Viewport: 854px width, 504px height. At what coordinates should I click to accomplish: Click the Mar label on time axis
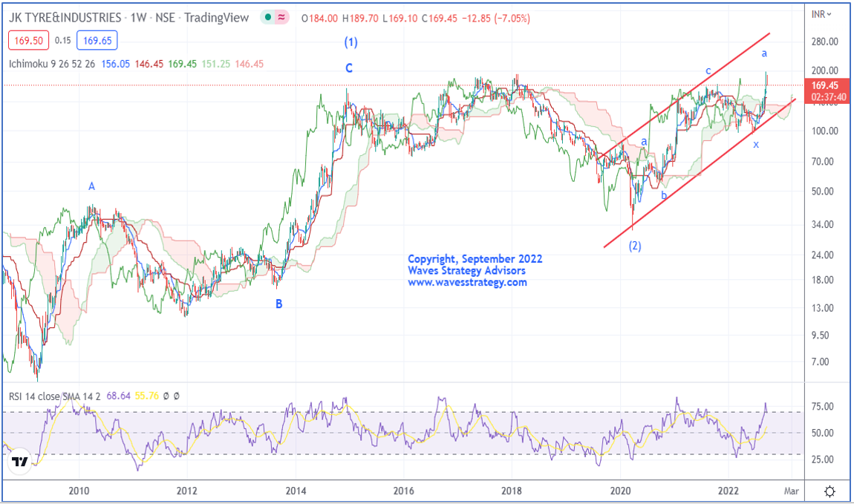(791, 491)
